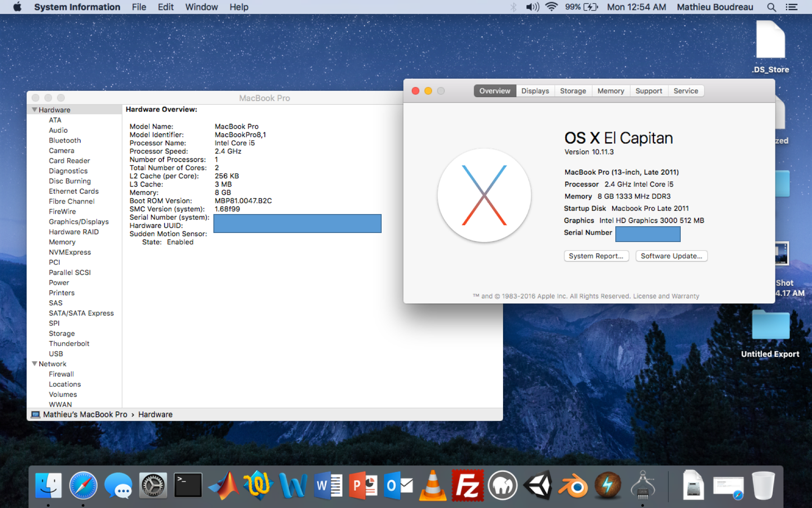
Task: Launch MAMP elephant icon in Dock
Action: (503, 485)
